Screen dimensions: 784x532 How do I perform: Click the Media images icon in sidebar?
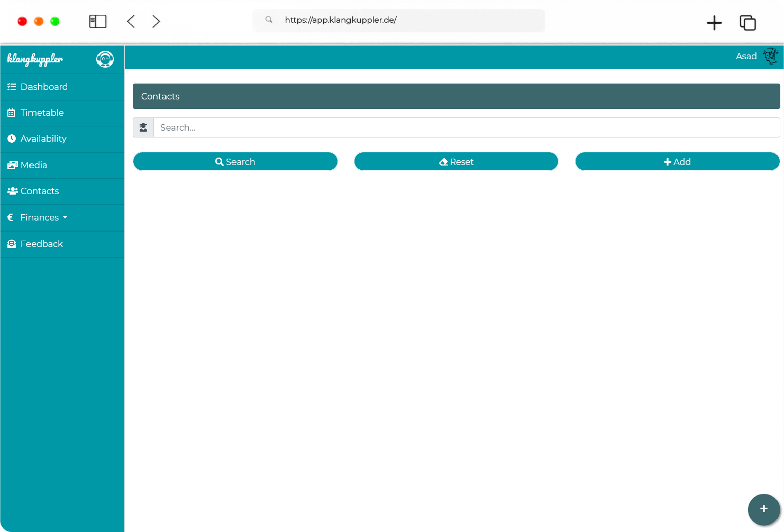[12, 165]
